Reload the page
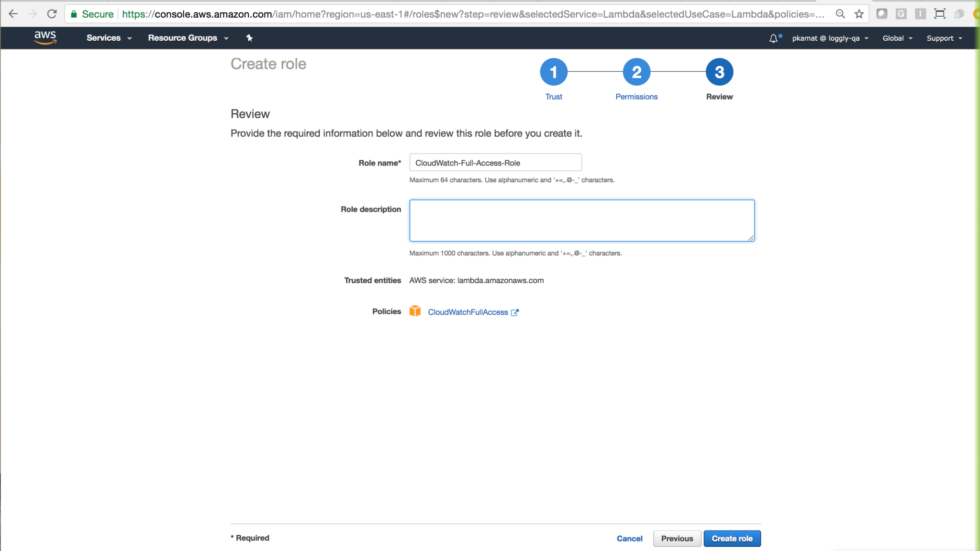Viewport: 980px width, 551px height. (52, 14)
